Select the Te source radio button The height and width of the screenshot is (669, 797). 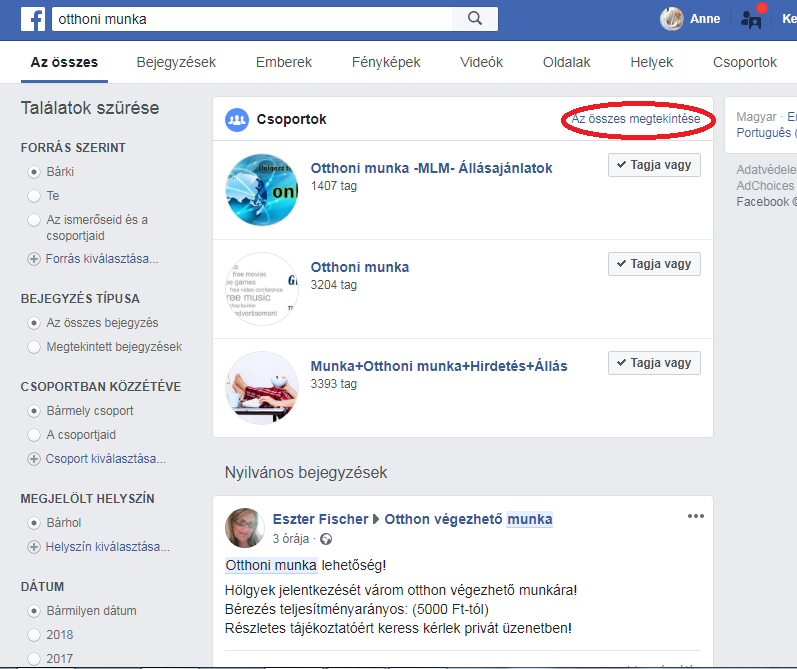(x=34, y=196)
